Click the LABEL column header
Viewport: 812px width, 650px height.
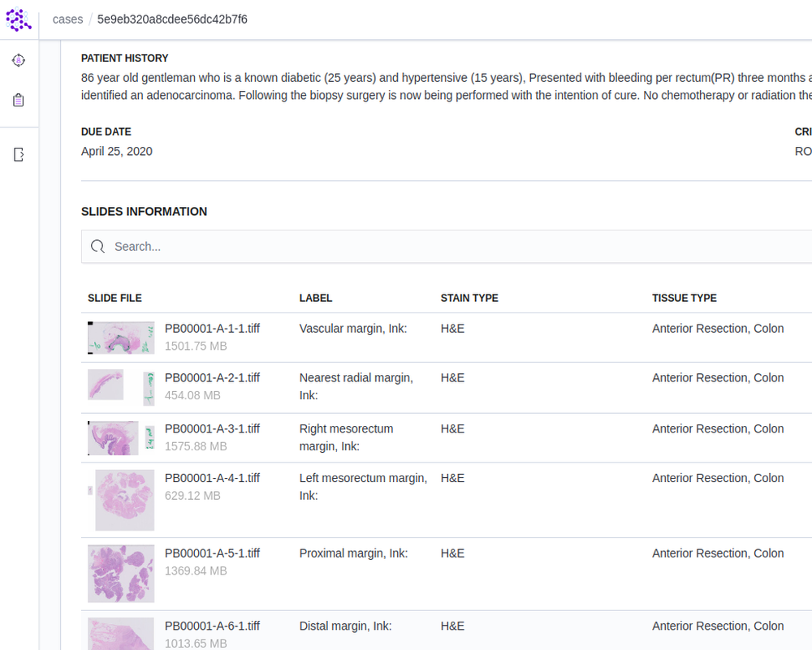click(x=315, y=298)
